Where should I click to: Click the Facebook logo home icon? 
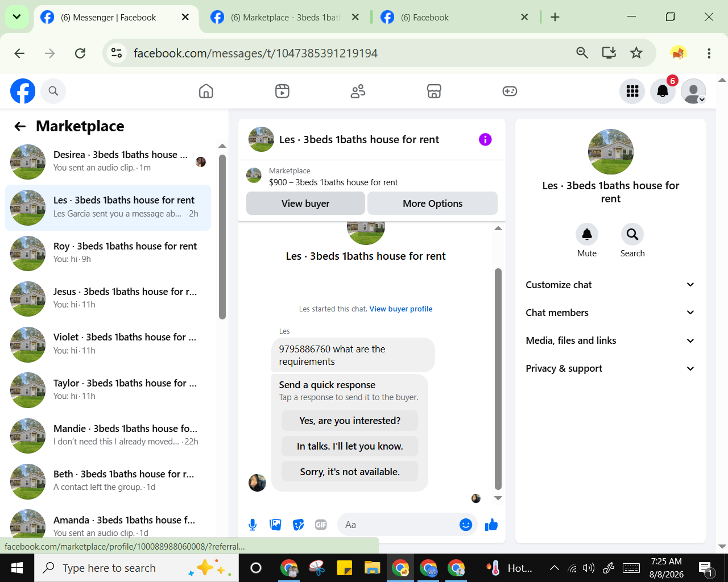[23, 91]
